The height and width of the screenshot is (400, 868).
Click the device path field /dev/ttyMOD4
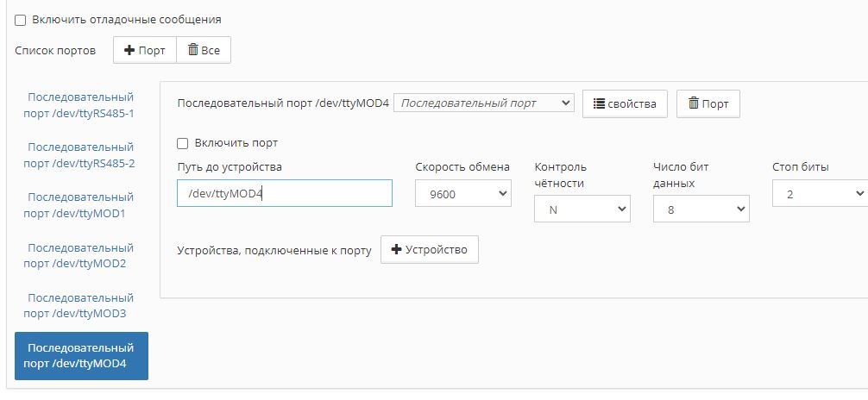pos(285,193)
